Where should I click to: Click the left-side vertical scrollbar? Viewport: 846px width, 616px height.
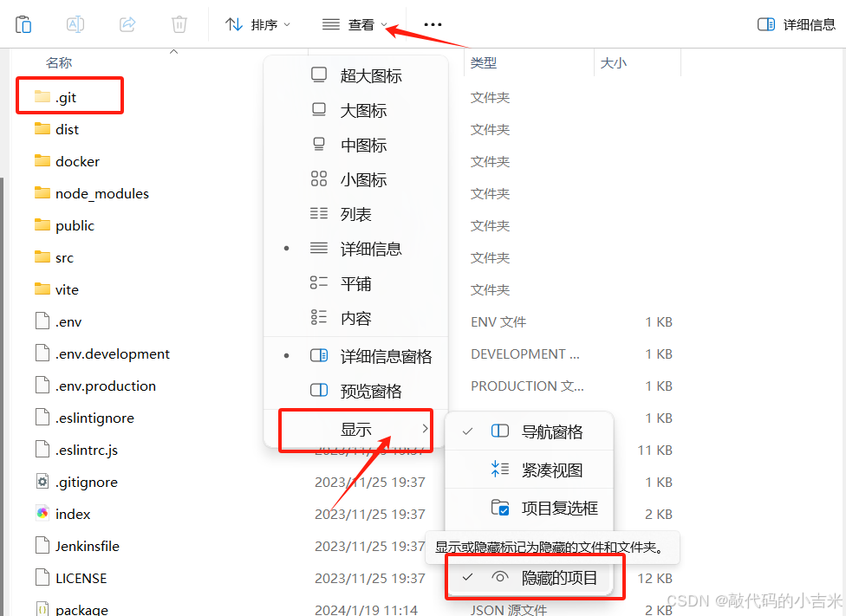(x=2, y=397)
